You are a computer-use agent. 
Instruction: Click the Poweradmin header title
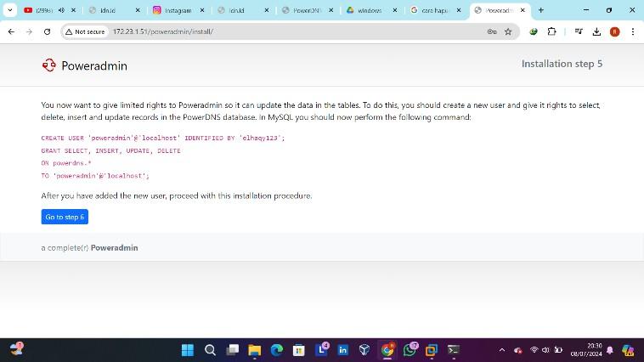click(94, 65)
